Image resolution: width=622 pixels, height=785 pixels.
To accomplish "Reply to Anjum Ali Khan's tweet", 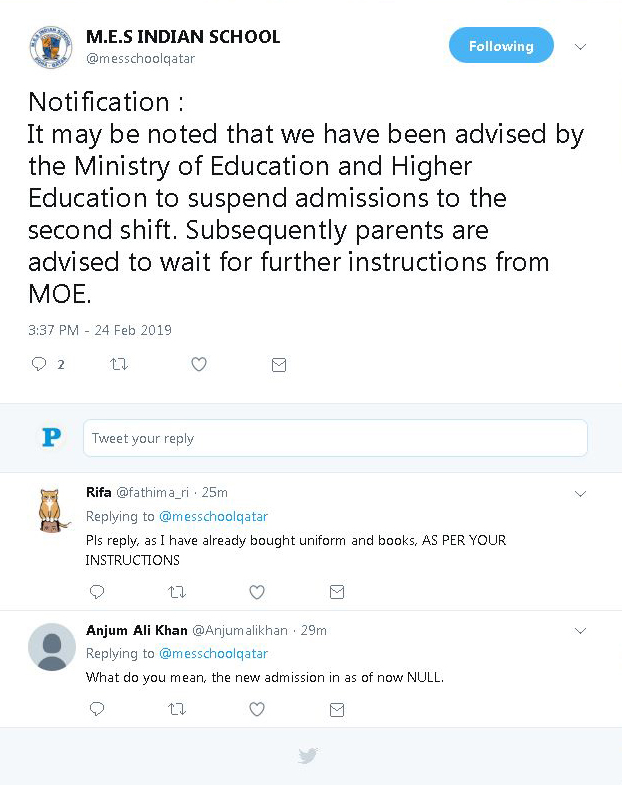I will click(x=97, y=709).
